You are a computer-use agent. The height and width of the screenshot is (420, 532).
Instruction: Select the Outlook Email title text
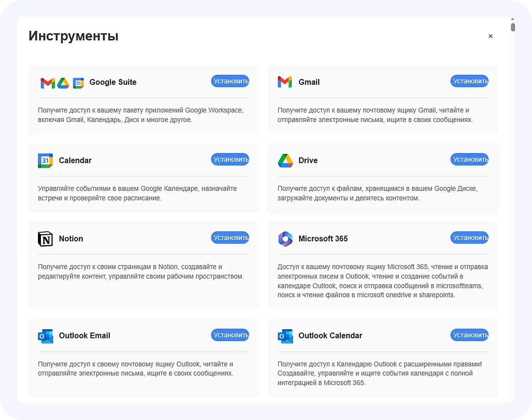pos(84,336)
